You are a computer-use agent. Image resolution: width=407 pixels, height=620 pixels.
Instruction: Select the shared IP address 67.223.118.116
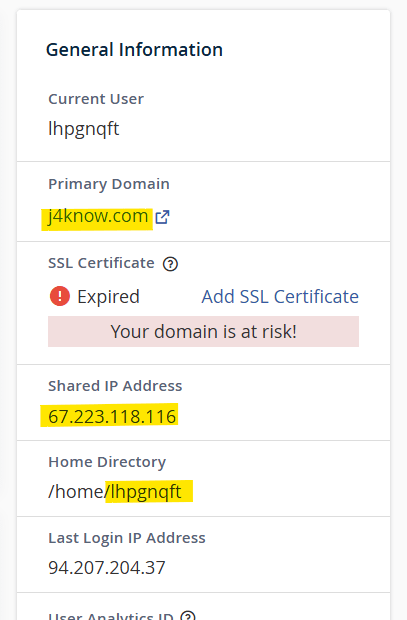pos(112,416)
